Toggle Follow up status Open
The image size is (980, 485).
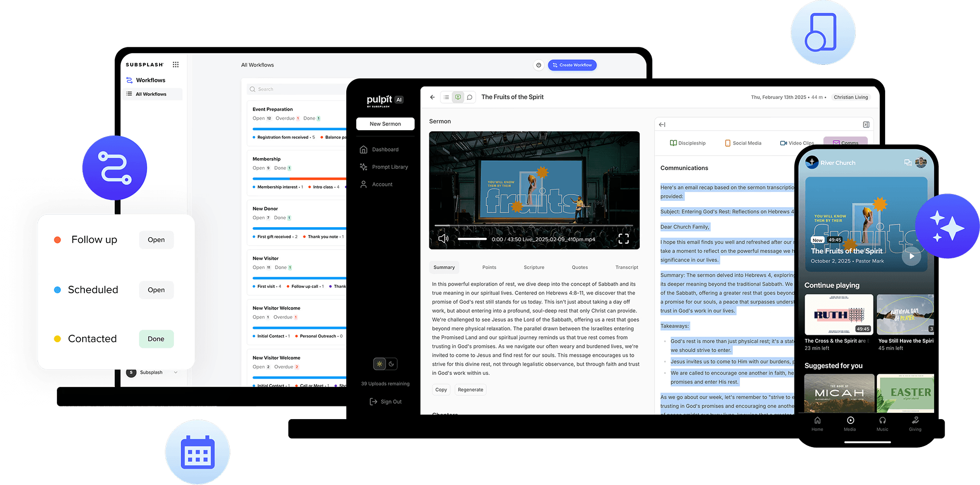click(156, 240)
